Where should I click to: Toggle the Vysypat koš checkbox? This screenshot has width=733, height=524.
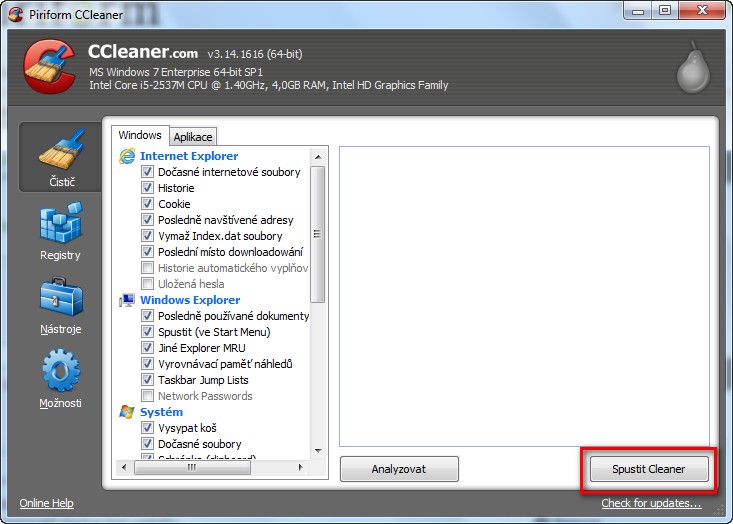pos(147,428)
